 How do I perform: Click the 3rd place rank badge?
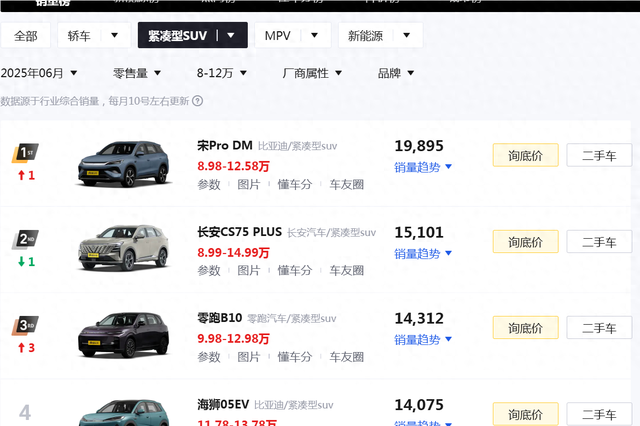click(25, 326)
